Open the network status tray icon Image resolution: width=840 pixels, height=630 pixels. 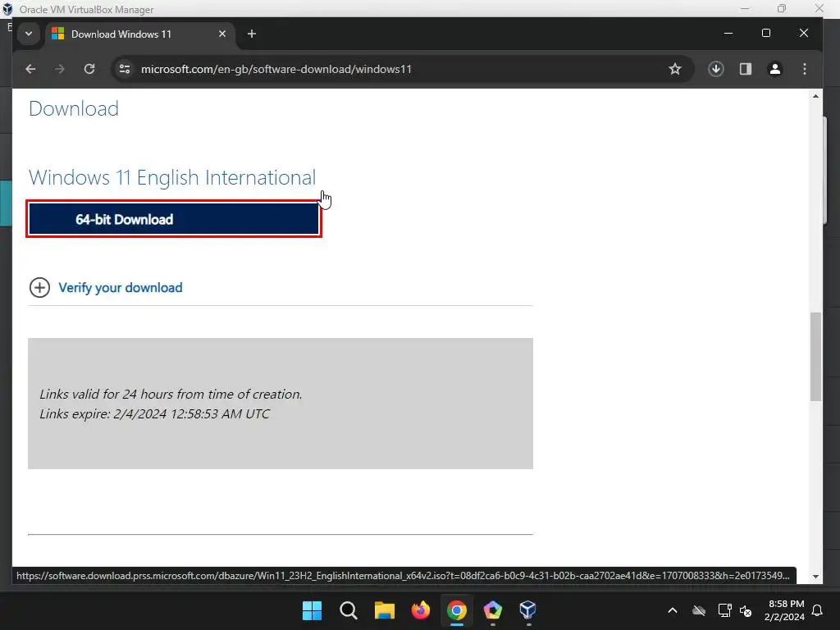(x=724, y=610)
